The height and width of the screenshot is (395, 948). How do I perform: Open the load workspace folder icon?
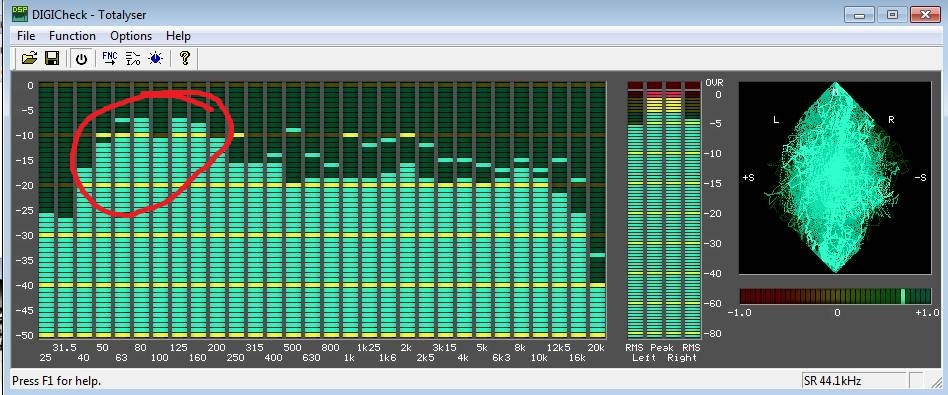pos(30,58)
